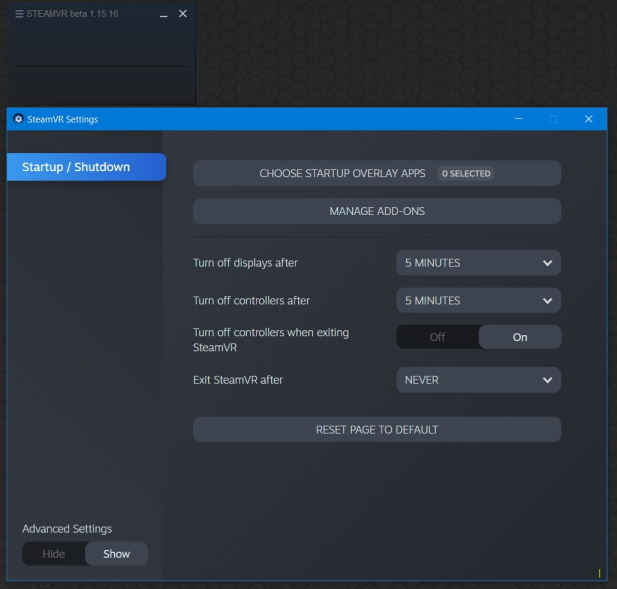Show Advanced Settings
The image size is (617, 589).
coord(116,554)
